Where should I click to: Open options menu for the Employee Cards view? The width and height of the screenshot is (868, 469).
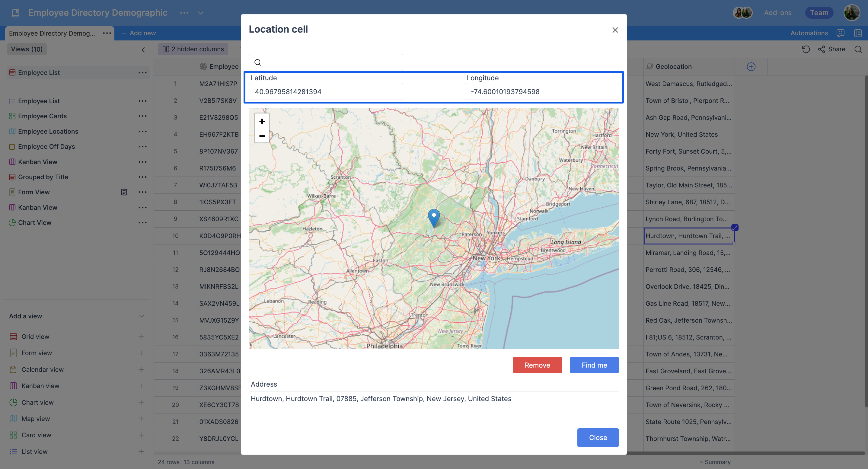coord(143,116)
